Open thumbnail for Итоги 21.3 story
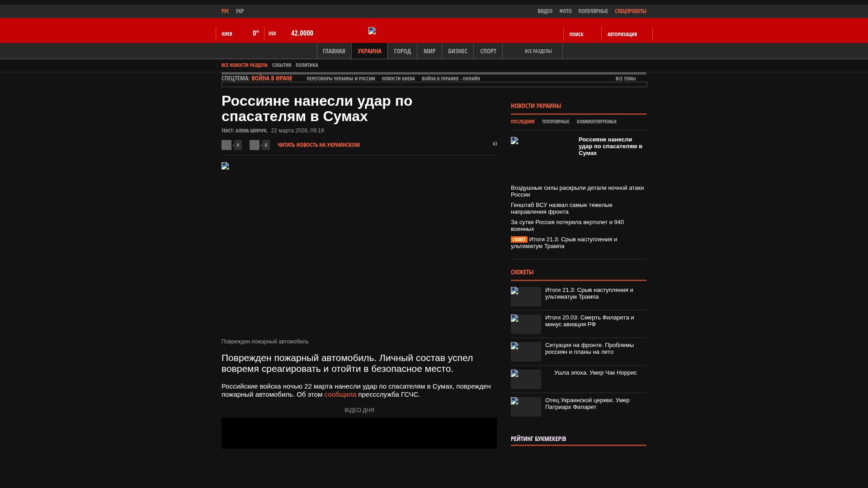 [x=526, y=296]
